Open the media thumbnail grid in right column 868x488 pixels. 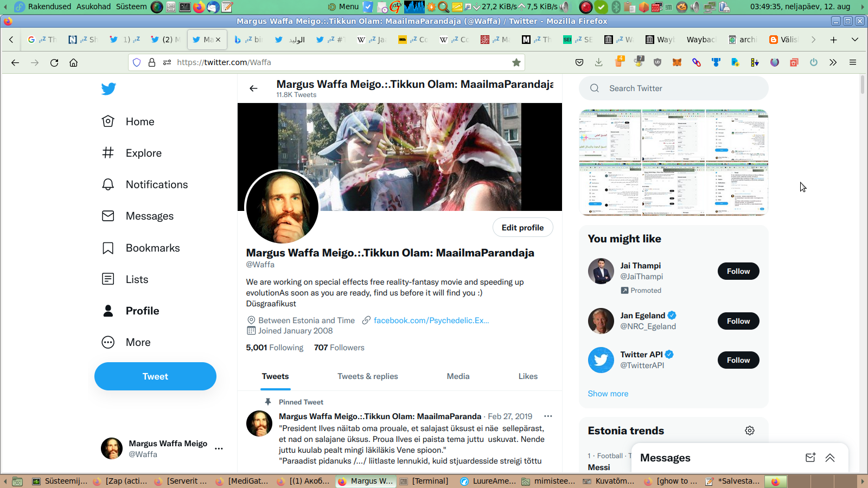click(674, 163)
